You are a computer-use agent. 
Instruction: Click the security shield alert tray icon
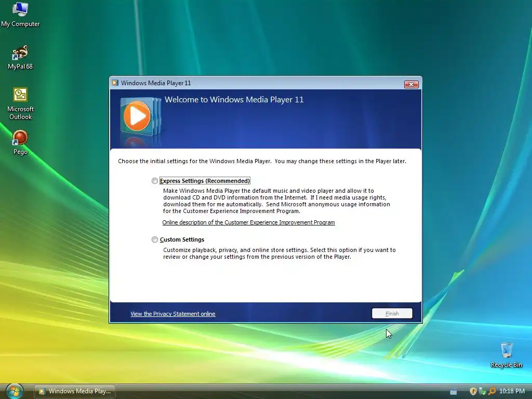point(473,391)
